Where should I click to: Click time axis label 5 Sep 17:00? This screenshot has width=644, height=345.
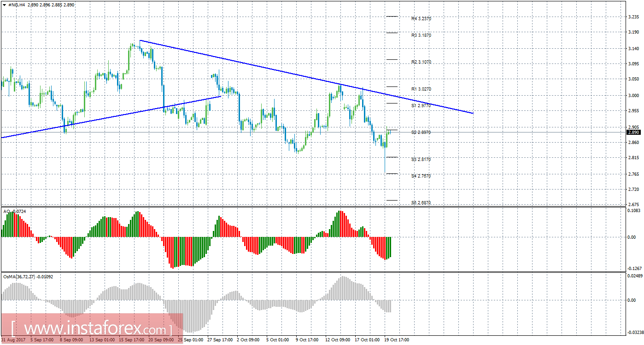[42, 340]
